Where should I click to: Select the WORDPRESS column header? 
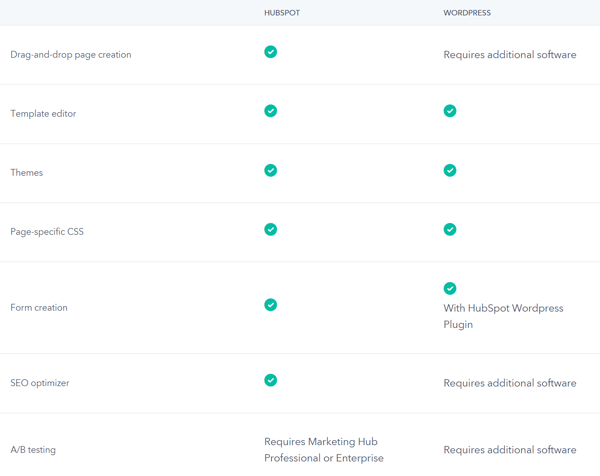[x=467, y=13]
